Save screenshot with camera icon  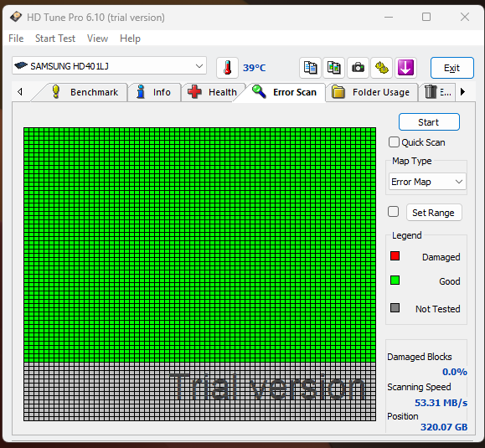coord(358,68)
